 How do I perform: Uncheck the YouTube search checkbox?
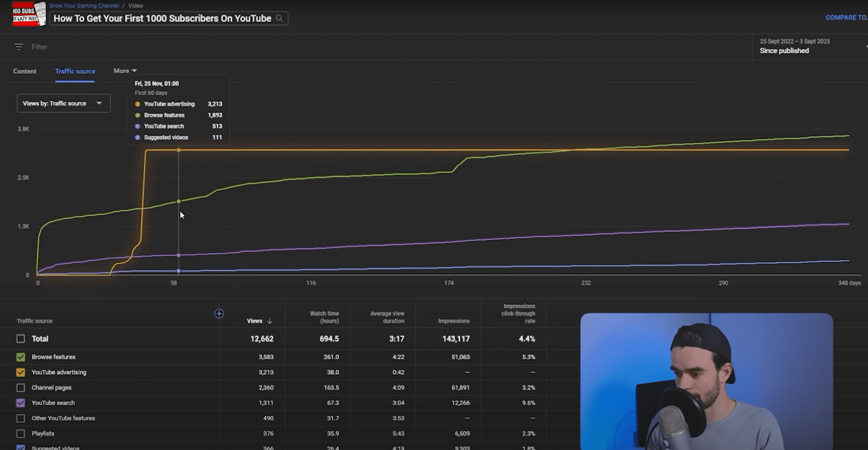click(x=21, y=403)
